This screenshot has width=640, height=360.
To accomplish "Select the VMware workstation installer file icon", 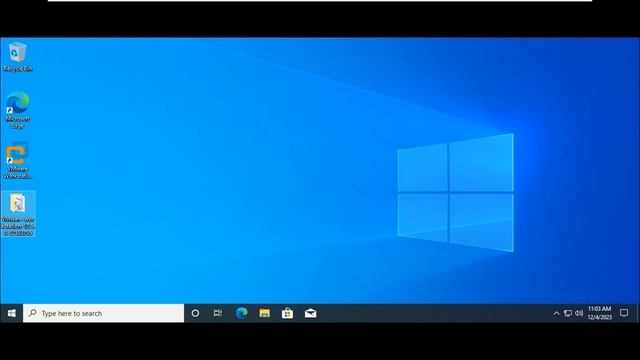I will click(18, 214).
